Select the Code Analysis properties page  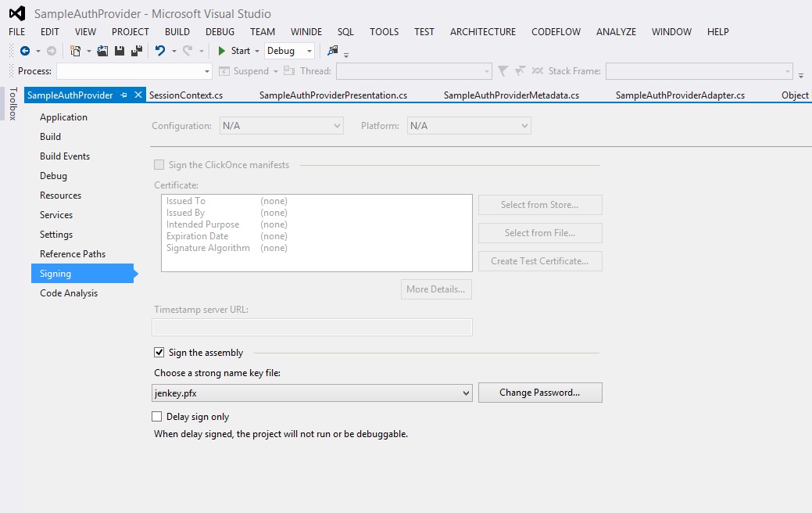69,293
